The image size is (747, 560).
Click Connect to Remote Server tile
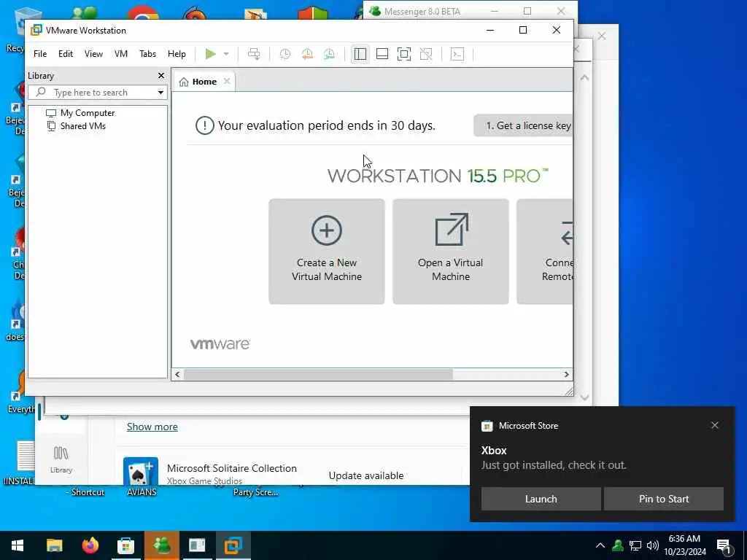[544, 252]
